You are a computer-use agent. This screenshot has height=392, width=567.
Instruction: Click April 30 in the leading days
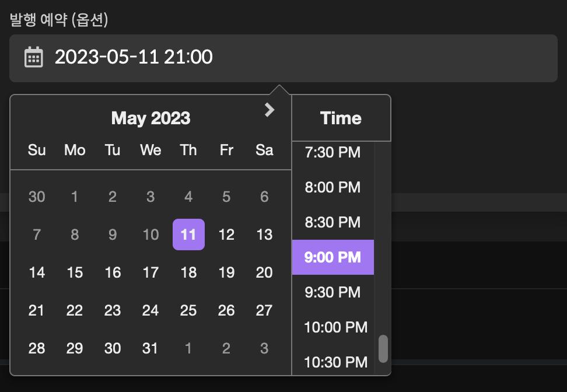tap(37, 197)
